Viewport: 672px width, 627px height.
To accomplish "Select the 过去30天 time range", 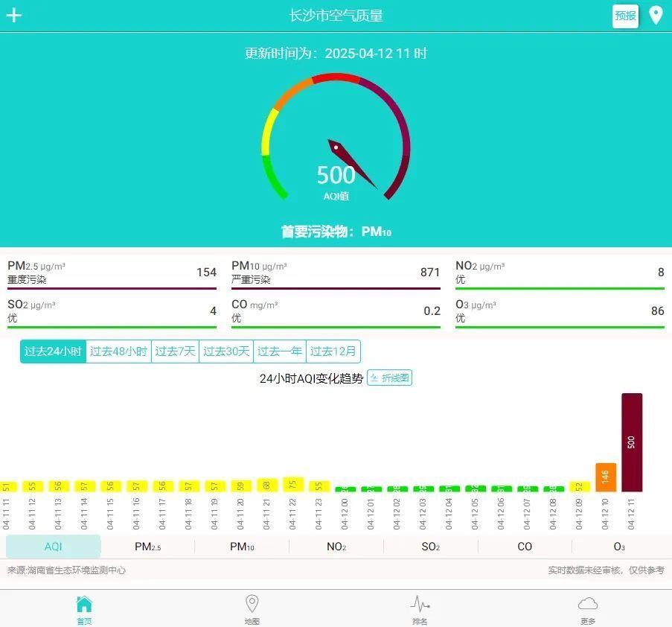I will click(225, 351).
